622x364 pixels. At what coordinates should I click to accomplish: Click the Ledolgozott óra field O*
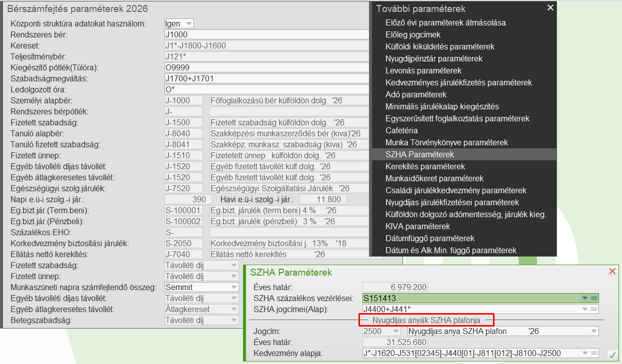click(x=266, y=90)
